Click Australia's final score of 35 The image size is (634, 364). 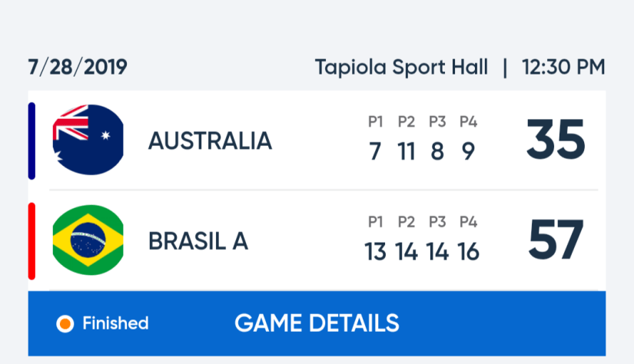[x=556, y=141]
